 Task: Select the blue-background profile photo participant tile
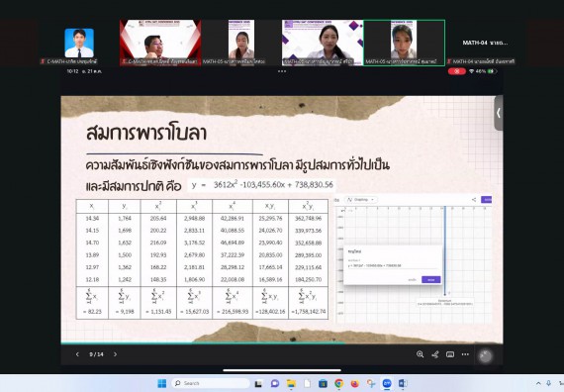coord(79,43)
